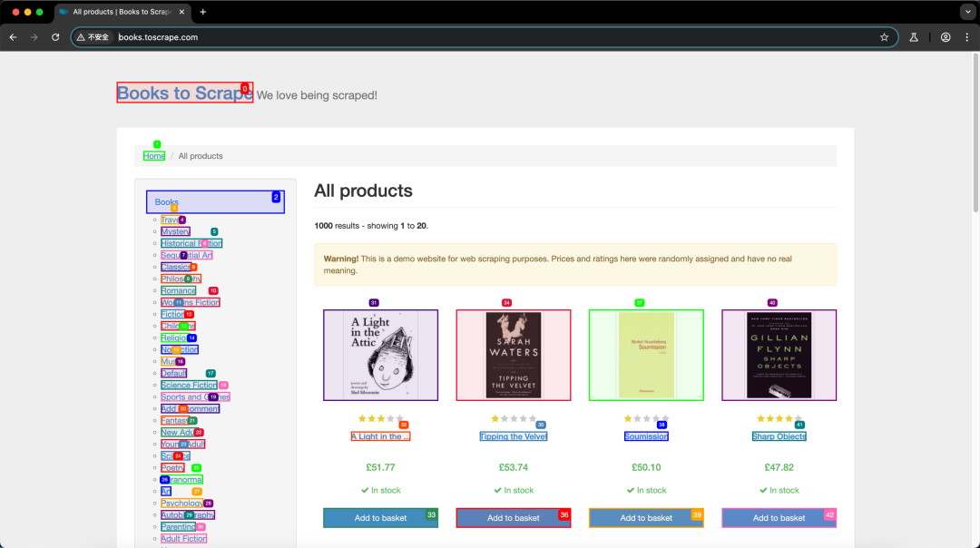Image resolution: width=980 pixels, height=548 pixels.
Task: Go to the Home breadcrumb link
Action: 153,156
